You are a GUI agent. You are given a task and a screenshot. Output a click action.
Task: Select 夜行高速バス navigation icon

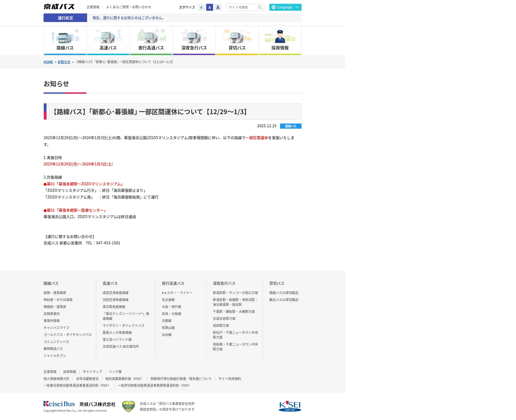[151, 40]
